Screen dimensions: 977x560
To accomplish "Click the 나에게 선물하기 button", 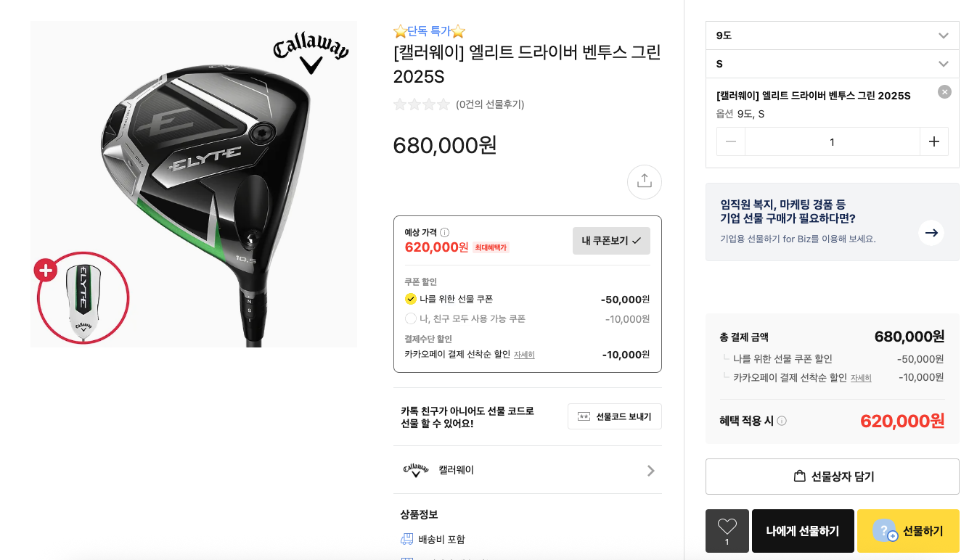I will (x=802, y=531).
